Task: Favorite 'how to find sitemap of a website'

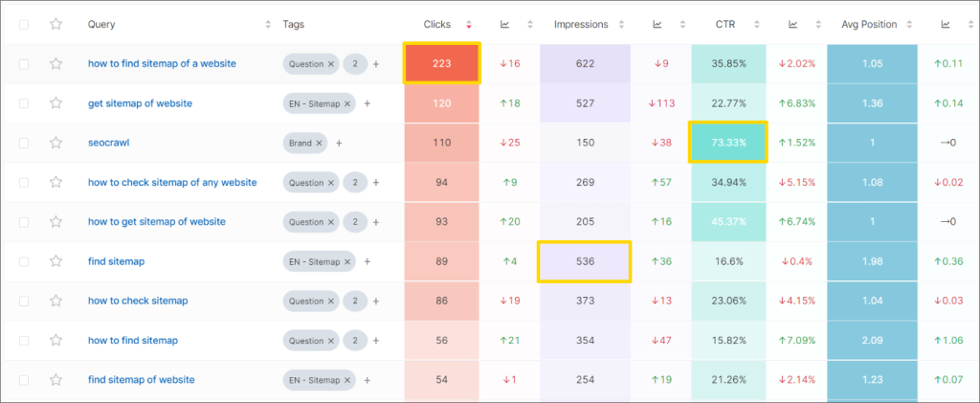Action: coord(56,64)
